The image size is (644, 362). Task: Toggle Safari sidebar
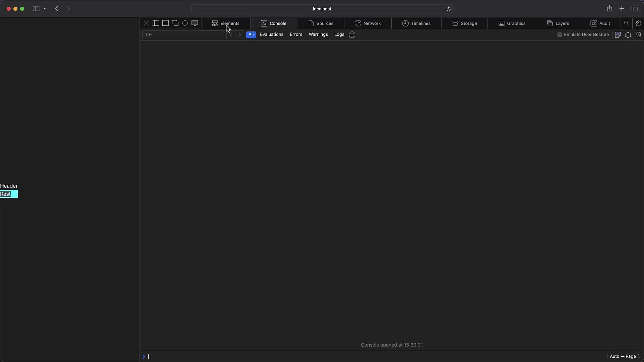click(x=36, y=9)
